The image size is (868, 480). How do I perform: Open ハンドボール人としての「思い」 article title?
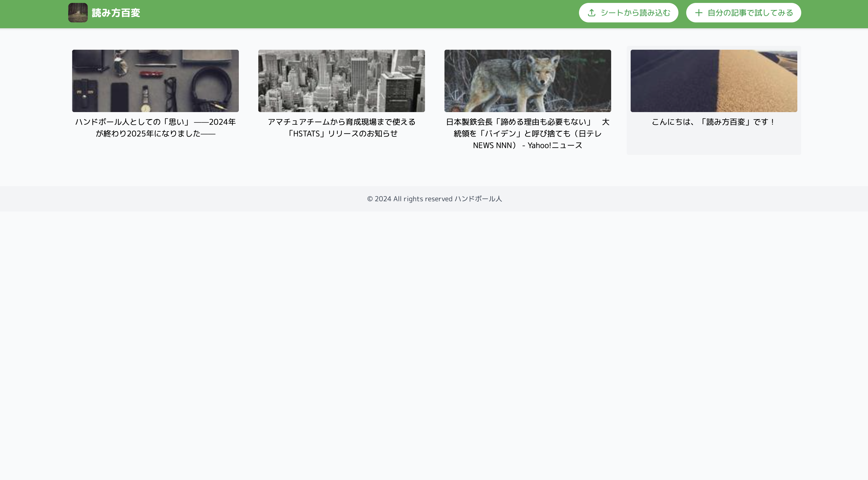click(x=155, y=128)
